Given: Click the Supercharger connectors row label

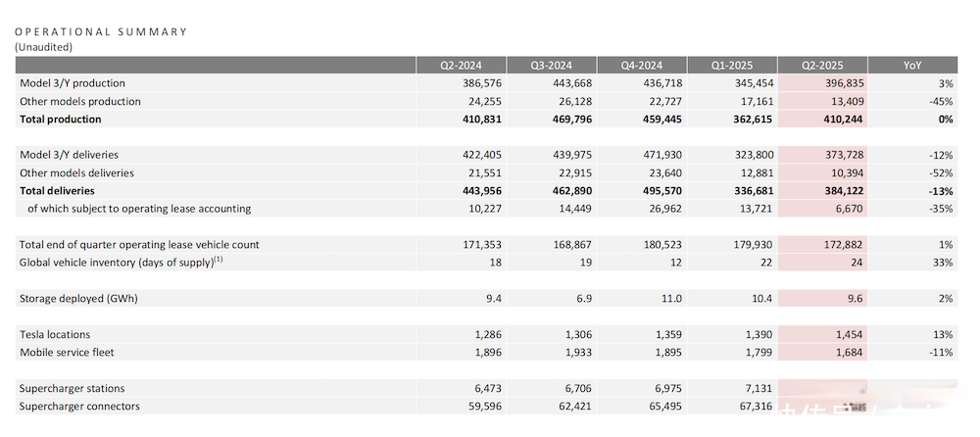Looking at the screenshot, I should [x=79, y=407].
